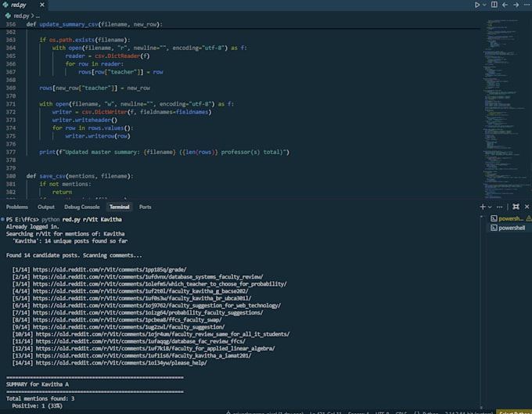
Task: Open the new terminal launch profile dropdown
Action: 490,207
